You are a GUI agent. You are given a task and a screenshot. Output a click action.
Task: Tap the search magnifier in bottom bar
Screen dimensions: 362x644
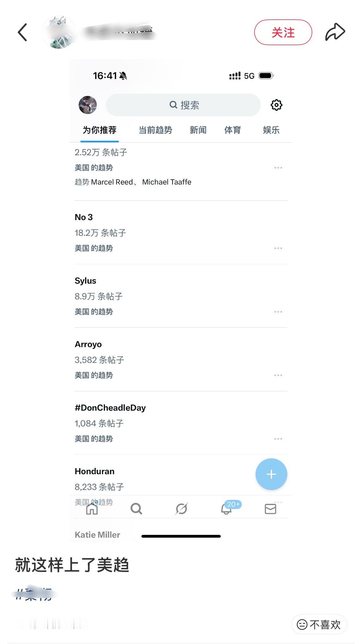point(136,509)
